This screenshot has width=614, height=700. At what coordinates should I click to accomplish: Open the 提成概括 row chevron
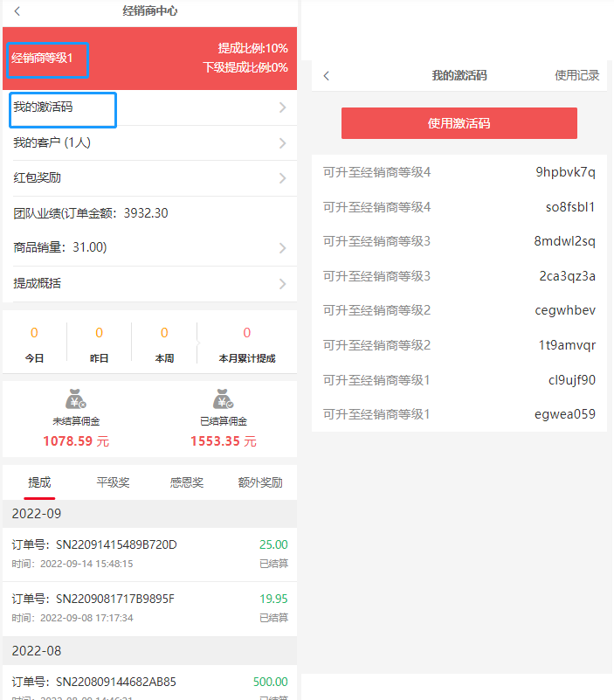coord(282,284)
